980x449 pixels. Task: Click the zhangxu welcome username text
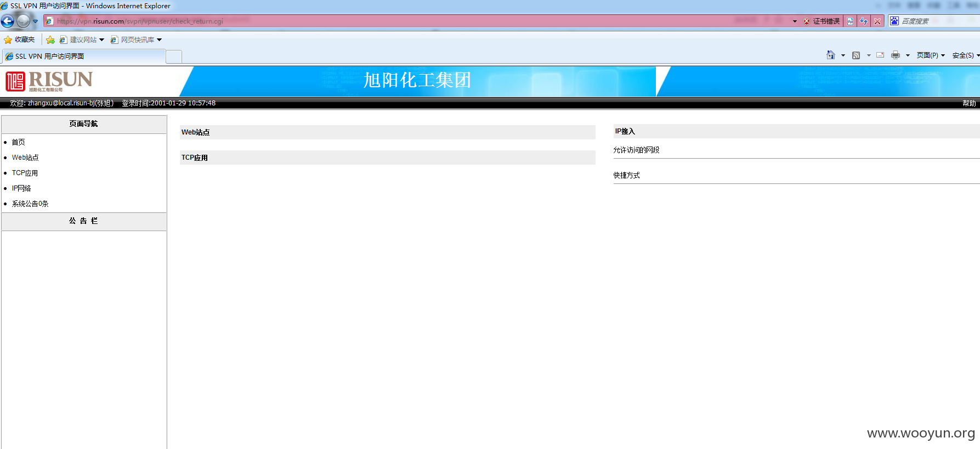pyautogui.click(x=62, y=103)
